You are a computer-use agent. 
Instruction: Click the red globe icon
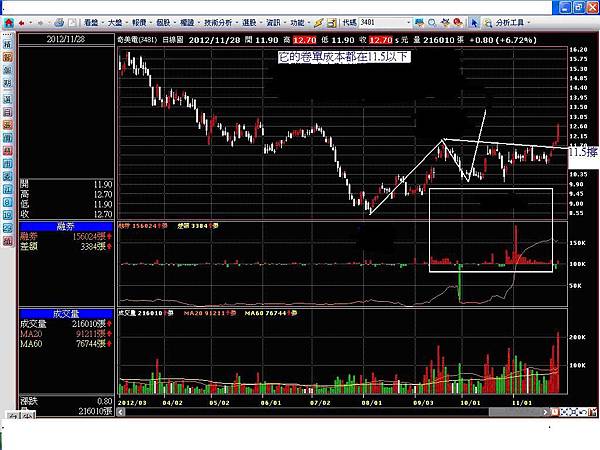click(458, 23)
